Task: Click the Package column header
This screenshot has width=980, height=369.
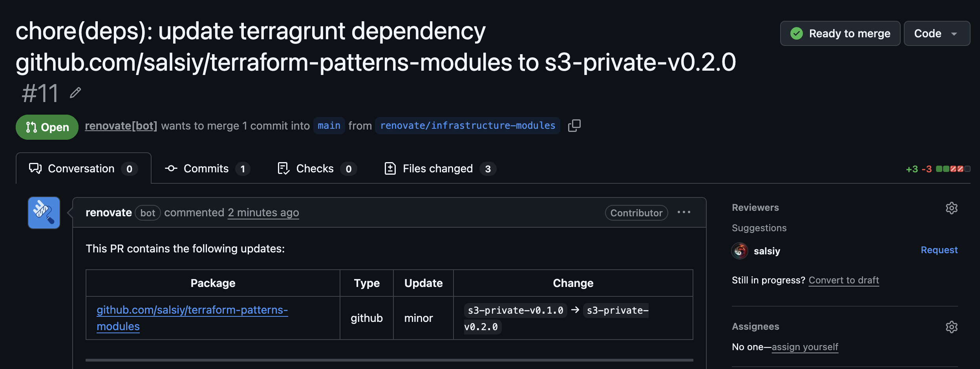Action: click(213, 283)
